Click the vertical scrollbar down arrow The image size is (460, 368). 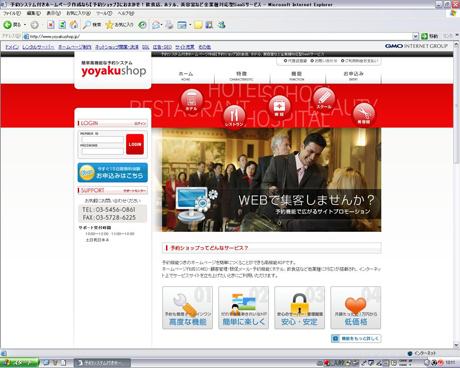456,345
